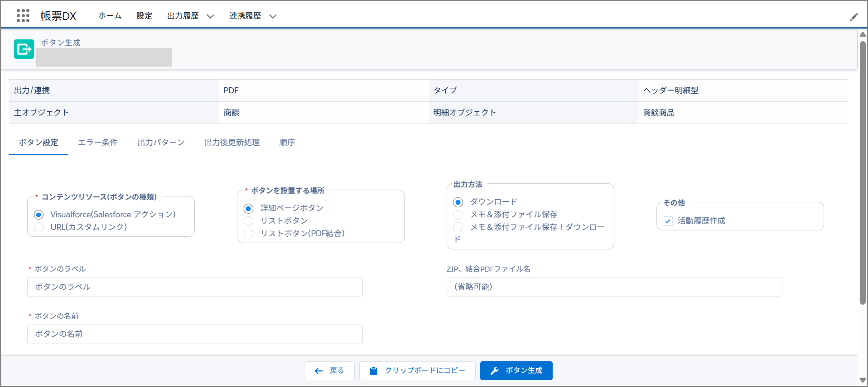
Task: Select the URL(カスタムリンク) radio option
Action: click(39, 227)
